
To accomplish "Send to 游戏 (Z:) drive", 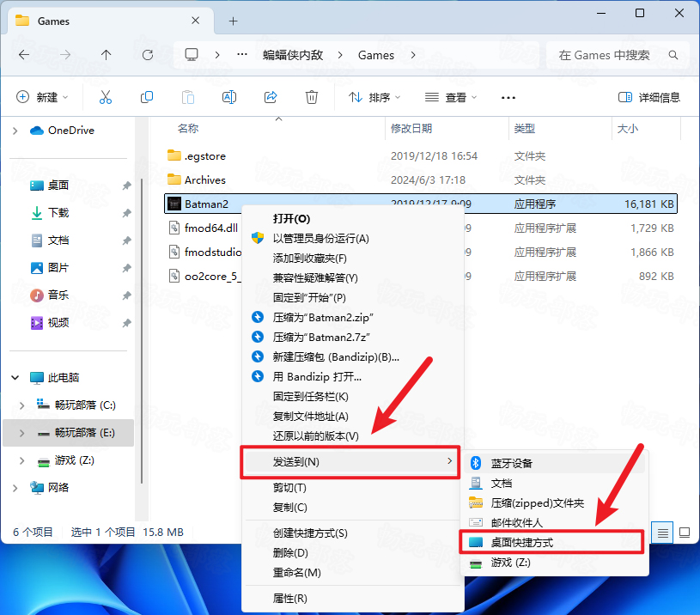I will 555,563.
